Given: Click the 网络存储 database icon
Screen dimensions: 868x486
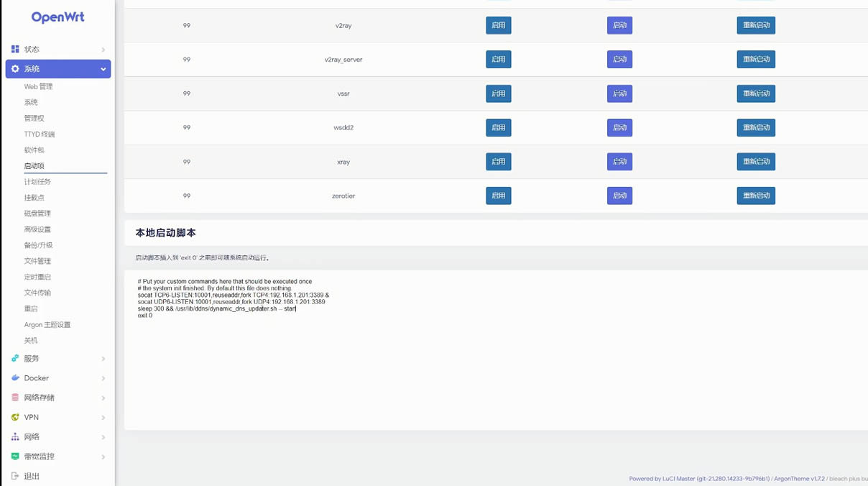Looking at the screenshot, I should click(15, 398).
